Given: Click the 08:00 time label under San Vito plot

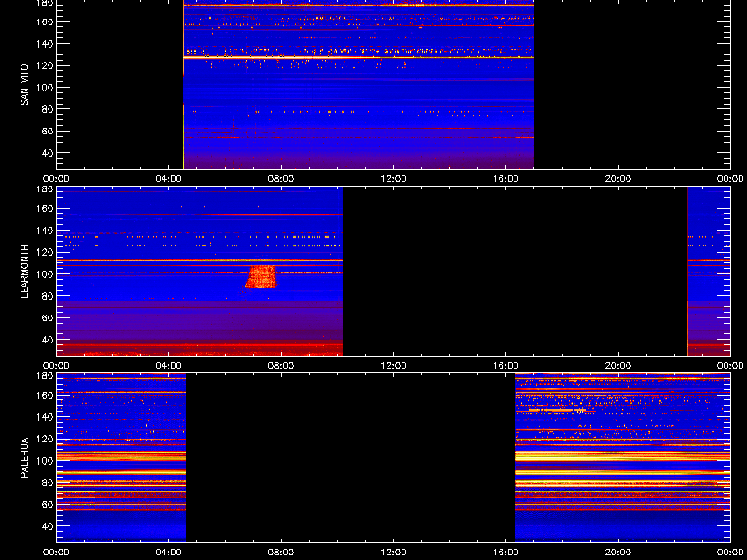Looking at the screenshot, I should [x=281, y=179].
